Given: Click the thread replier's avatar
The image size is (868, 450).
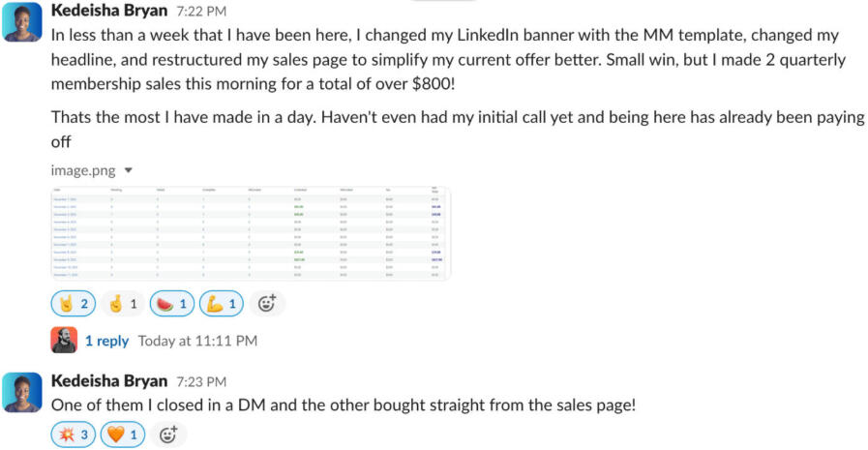Looking at the screenshot, I should [x=63, y=341].
